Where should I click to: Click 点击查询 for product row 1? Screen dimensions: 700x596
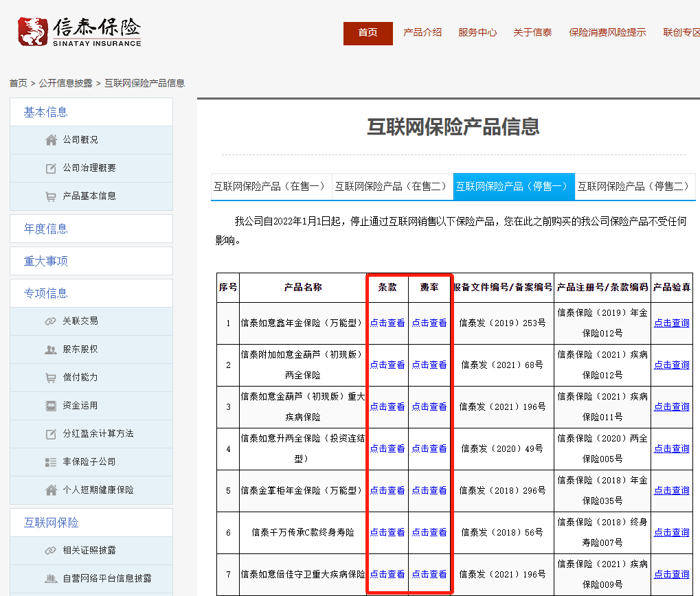[x=671, y=323]
